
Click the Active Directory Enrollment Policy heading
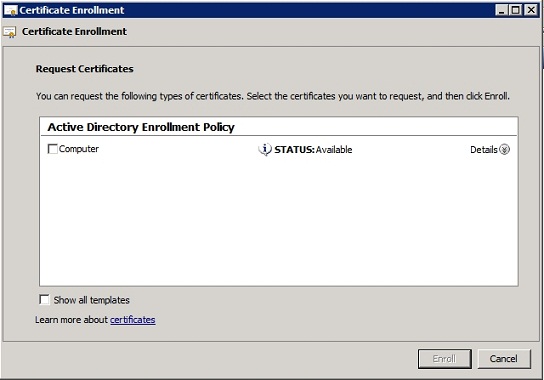click(141, 127)
